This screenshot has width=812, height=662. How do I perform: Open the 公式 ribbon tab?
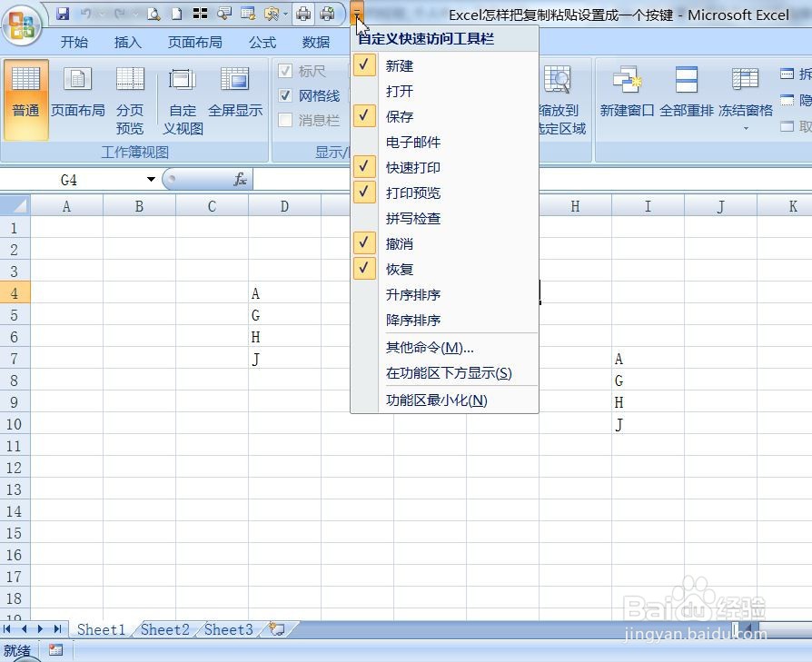(262, 42)
